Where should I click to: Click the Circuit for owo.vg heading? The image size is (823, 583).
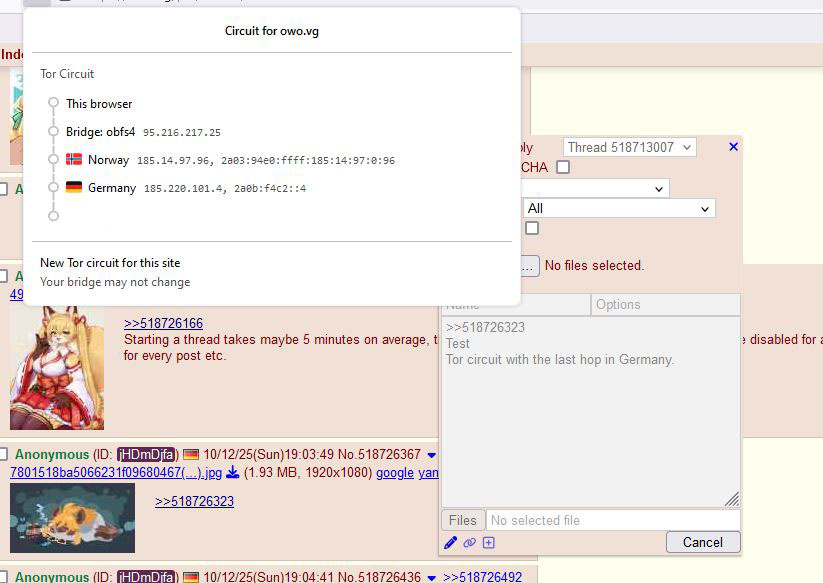point(272,31)
